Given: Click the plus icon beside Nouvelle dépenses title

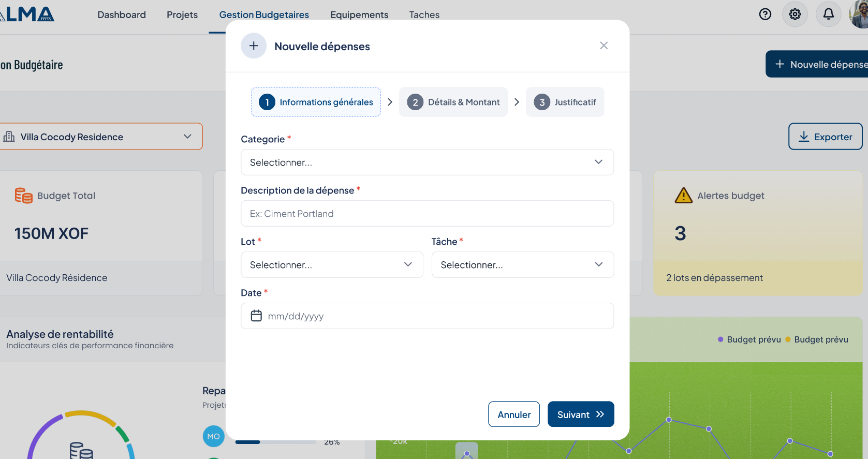Looking at the screenshot, I should (x=254, y=46).
